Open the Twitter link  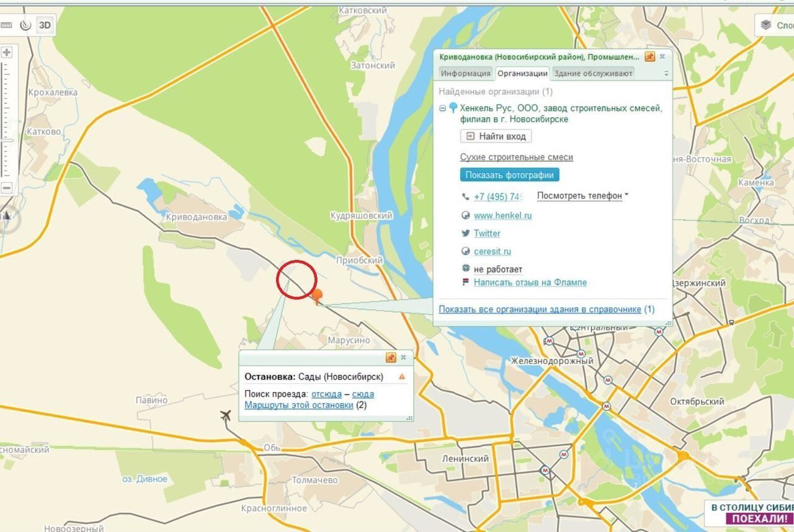[x=487, y=234]
